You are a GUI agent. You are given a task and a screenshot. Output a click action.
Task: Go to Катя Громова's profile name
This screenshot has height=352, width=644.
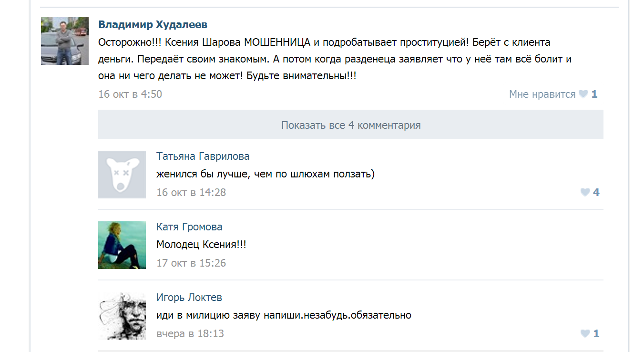pos(189,227)
